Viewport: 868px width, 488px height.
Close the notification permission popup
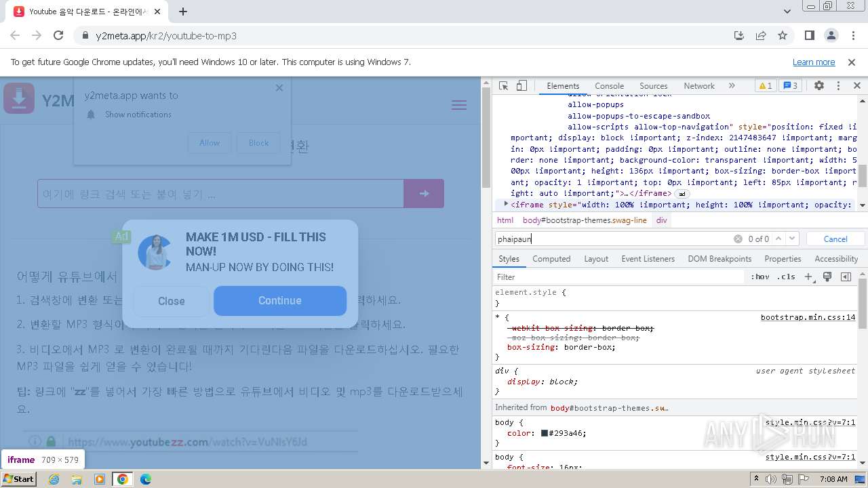[x=279, y=87]
